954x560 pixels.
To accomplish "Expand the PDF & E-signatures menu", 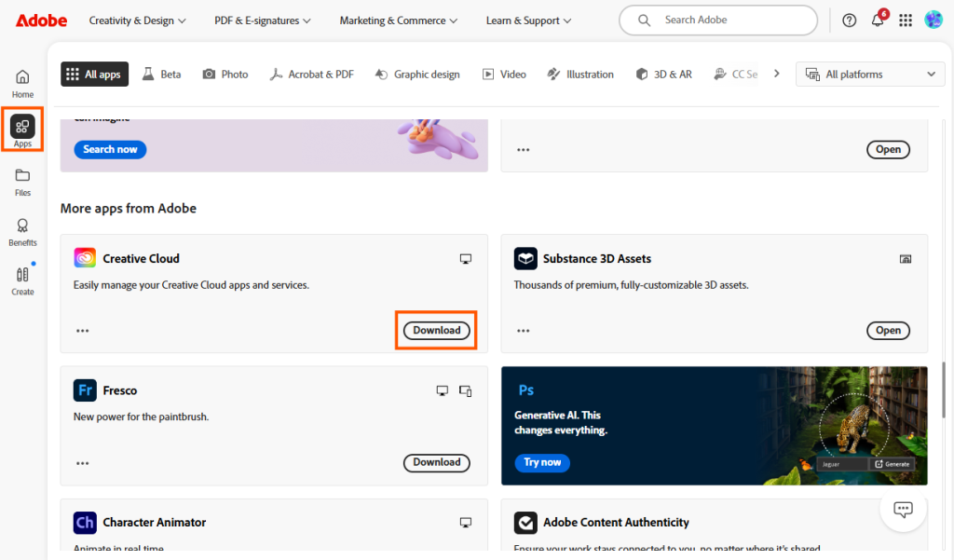I will pyautogui.click(x=262, y=20).
